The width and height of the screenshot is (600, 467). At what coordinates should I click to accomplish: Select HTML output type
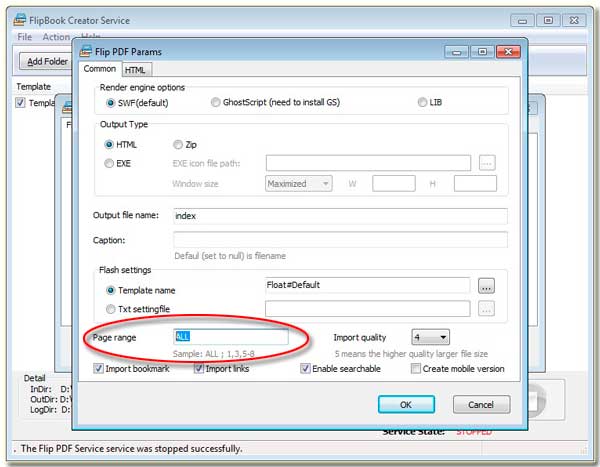point(109,144)
